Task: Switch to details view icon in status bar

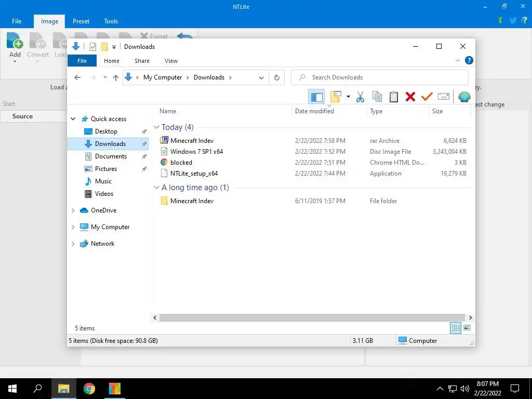Action: pos(455,328)
